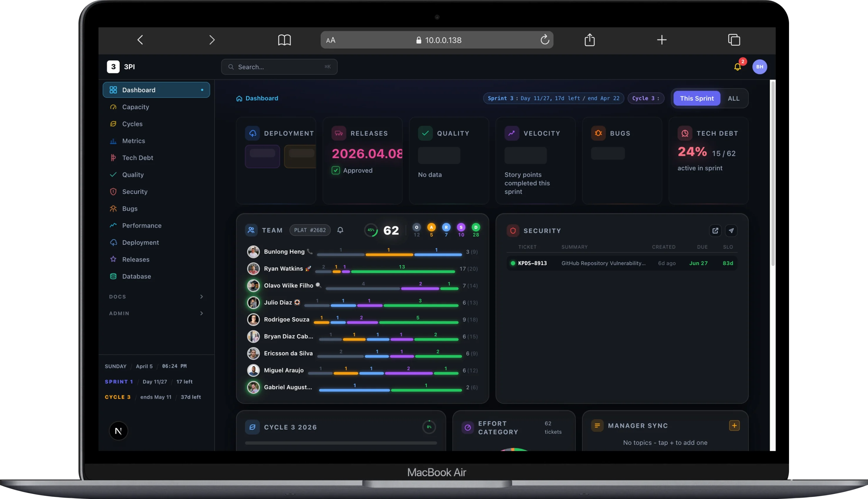
Task: Toggle the Approved checkbox in Releases
Action: click(336, 170)
